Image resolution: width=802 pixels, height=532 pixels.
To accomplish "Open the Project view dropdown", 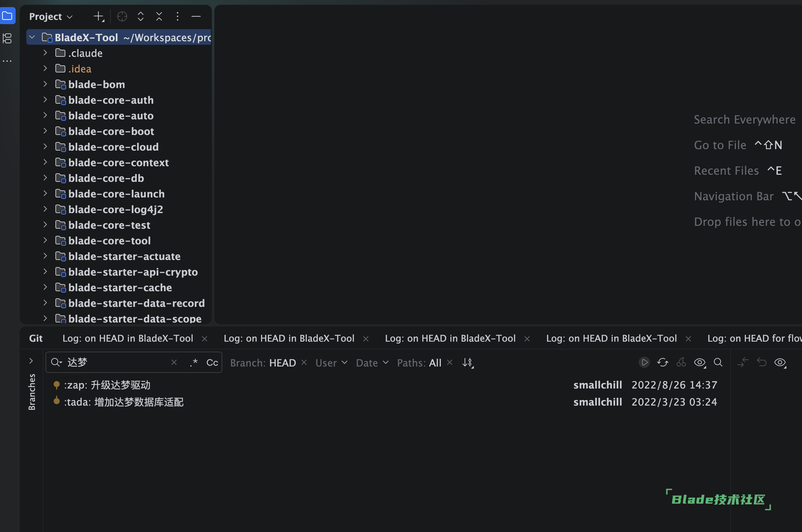I will [51, 17].
